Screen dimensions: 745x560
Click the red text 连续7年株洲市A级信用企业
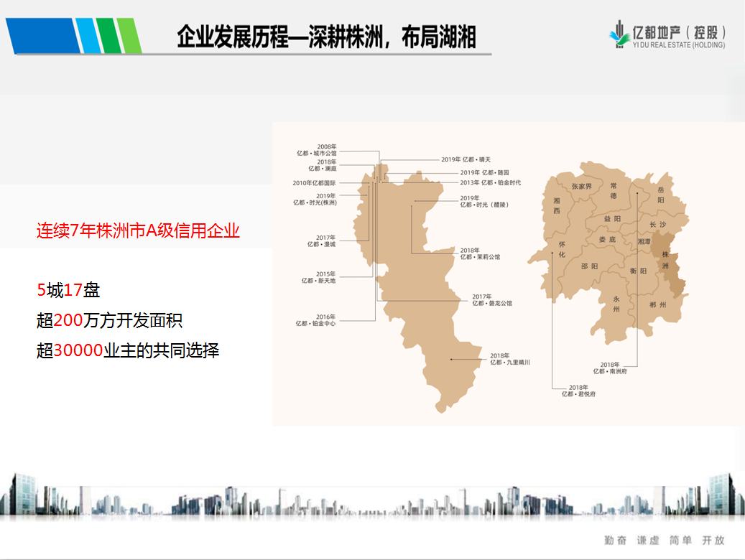(138, 231)
